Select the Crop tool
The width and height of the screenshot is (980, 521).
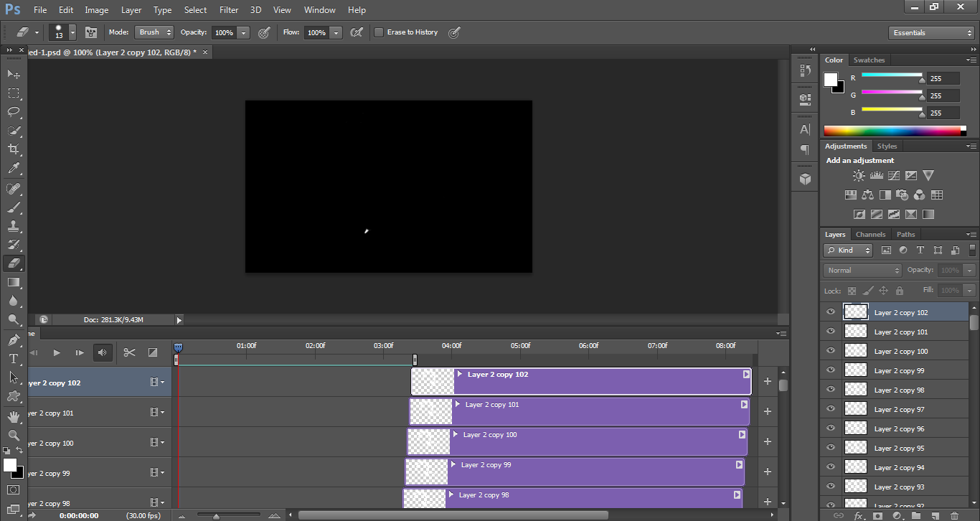[x=14, y=149]
